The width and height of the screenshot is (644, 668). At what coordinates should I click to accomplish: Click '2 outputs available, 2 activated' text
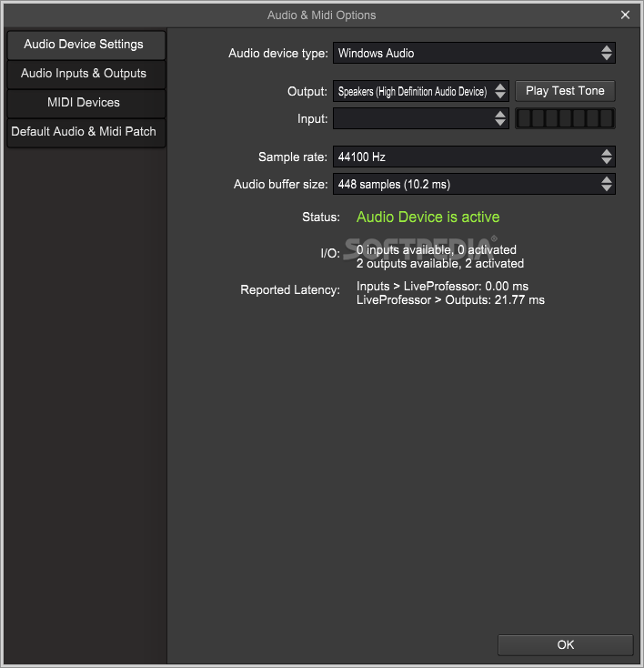pyautogui.click(x=440, y=264)
